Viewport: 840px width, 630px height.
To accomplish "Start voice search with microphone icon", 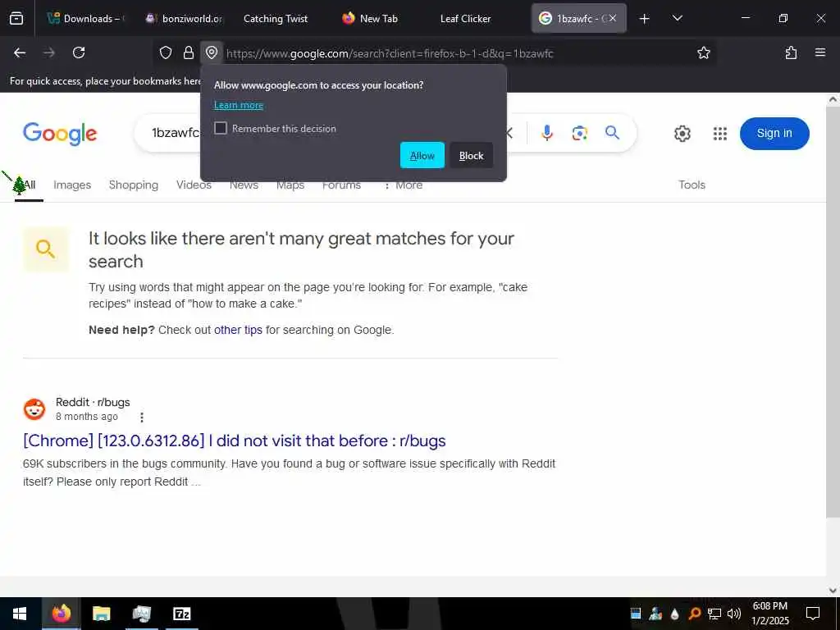I will (546, 133).
